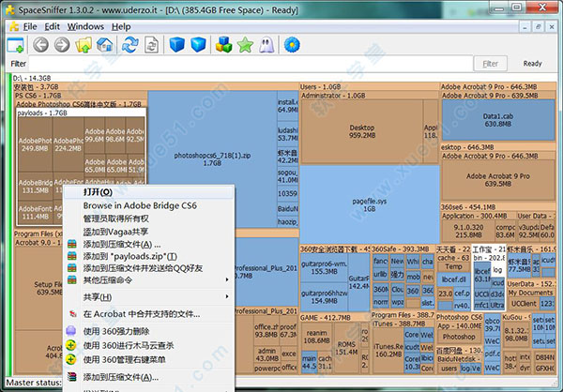
Task: Click the New view toolbar icon
Action: pyautogui.click(x=15, y=45)
